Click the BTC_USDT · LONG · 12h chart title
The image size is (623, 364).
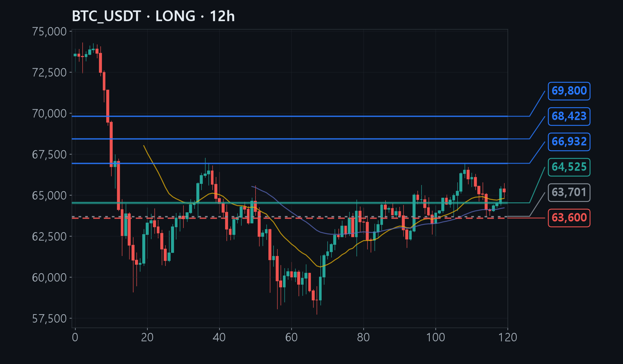153,16
